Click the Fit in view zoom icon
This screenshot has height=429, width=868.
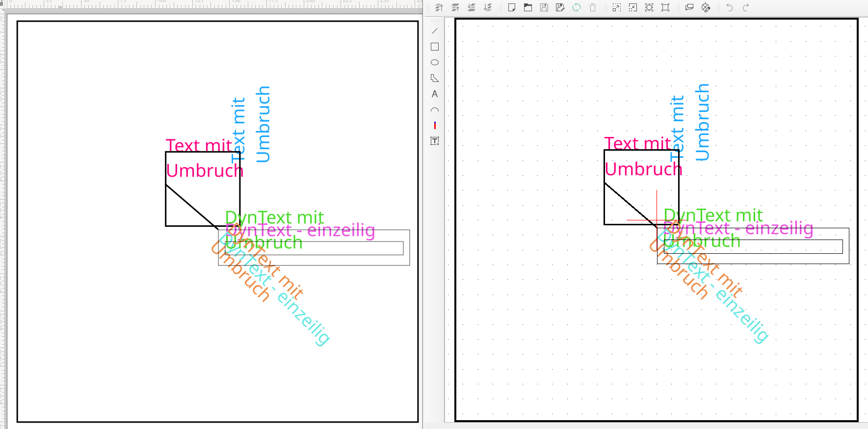point(649,7)
